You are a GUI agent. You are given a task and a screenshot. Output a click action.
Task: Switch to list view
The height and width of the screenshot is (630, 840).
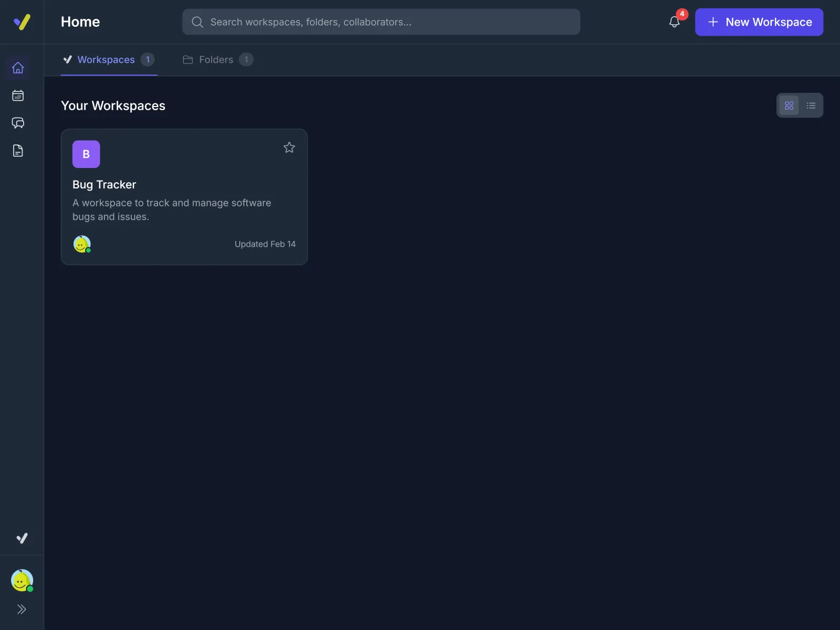[811, 106]
